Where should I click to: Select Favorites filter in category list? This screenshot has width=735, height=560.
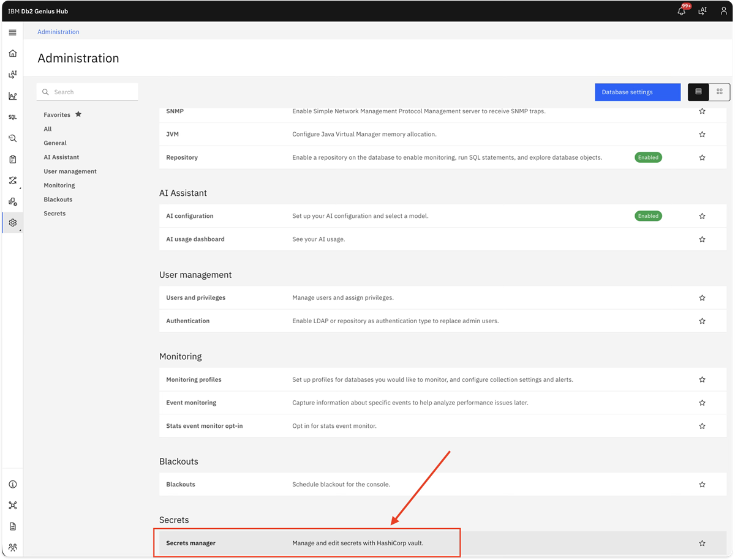[62, 114]
